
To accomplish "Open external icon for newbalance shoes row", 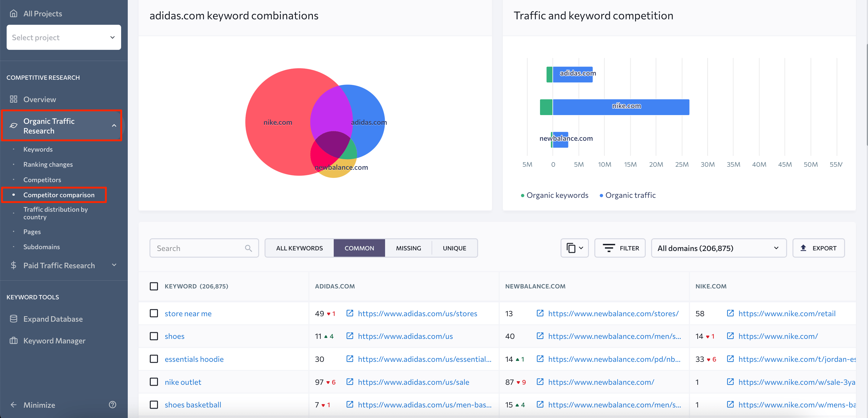I will (x=540, y=336).
